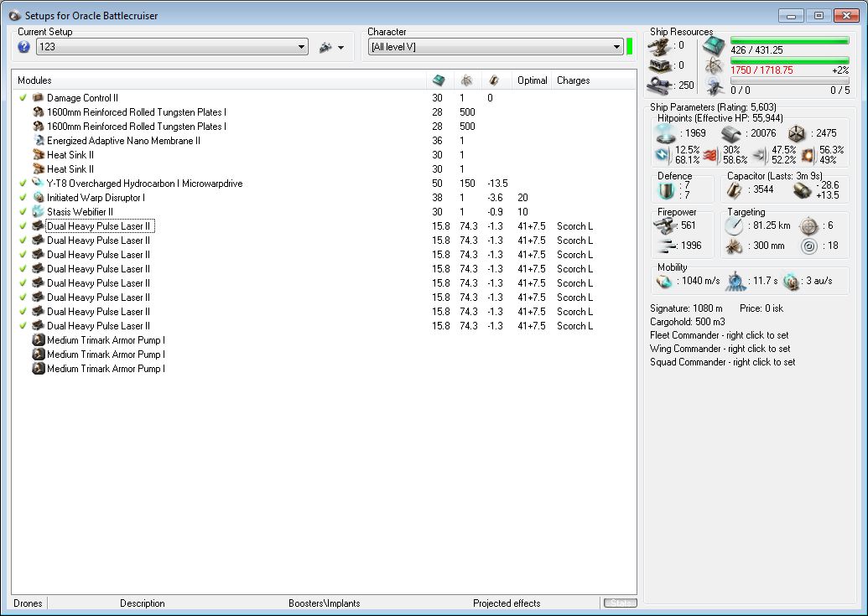
Task: Click the calibration icon showing 250
Action: coord(660,85)
